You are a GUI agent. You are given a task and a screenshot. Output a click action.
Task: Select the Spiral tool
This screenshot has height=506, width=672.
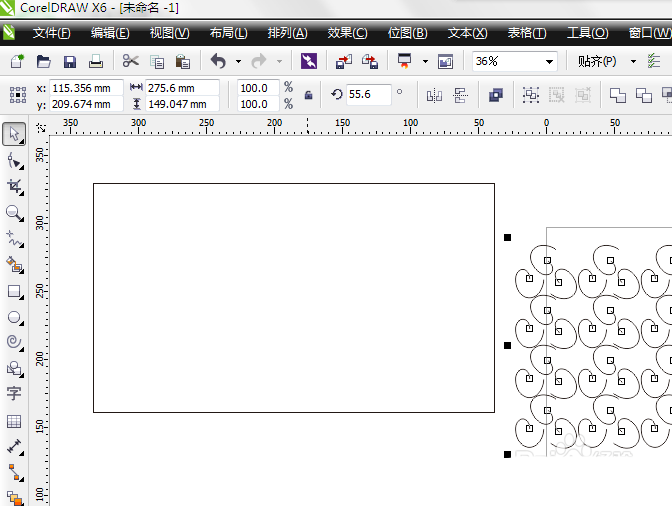15,342
